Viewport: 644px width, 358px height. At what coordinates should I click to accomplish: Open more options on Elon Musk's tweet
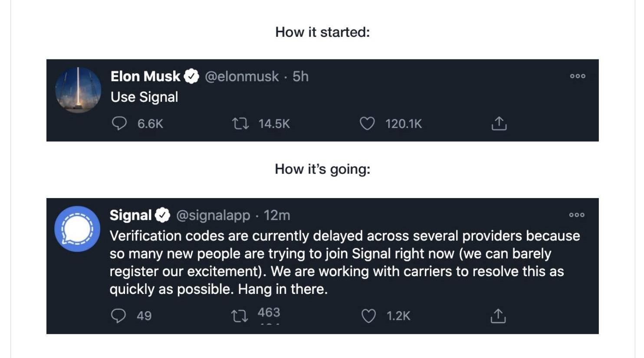click(578, 76)
